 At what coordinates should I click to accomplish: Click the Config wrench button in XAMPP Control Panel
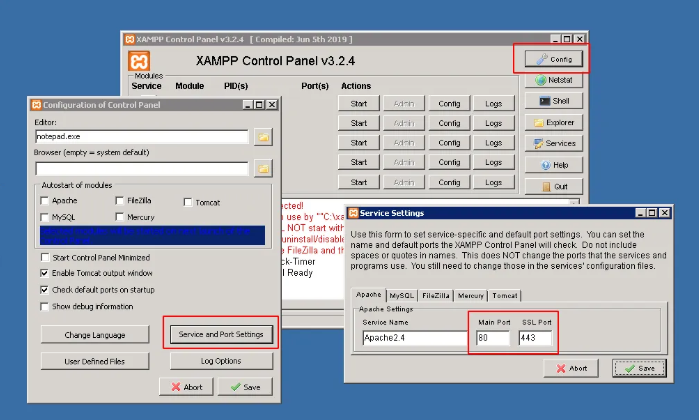(x=554, y=59)
